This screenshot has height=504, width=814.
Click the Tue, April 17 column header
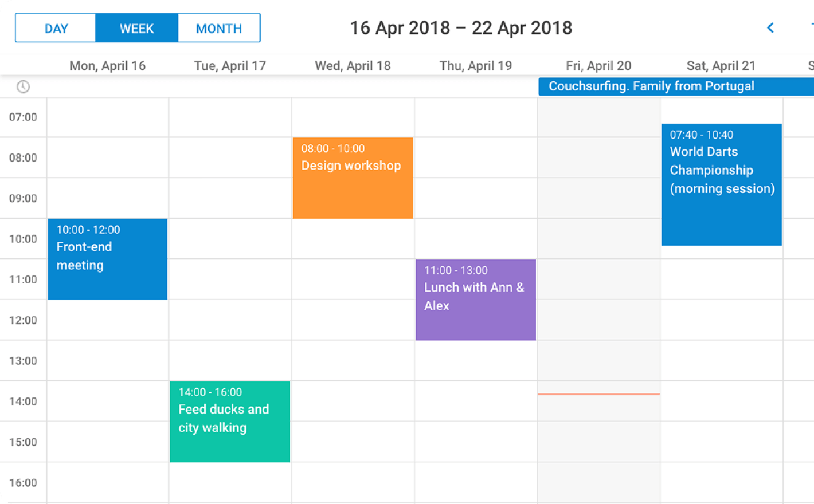[230, 66]
